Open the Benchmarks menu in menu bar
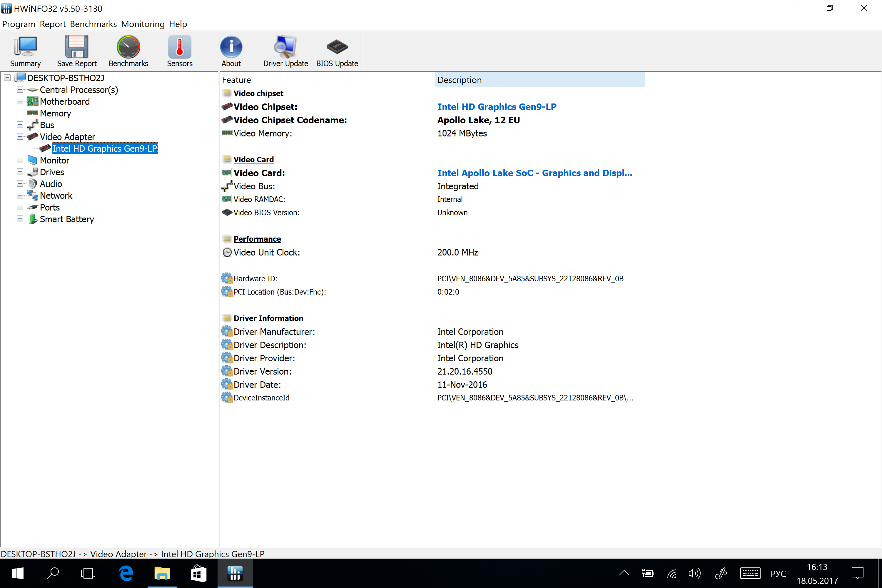The height and width of the screenshot is (588, 882). [93, 24]
